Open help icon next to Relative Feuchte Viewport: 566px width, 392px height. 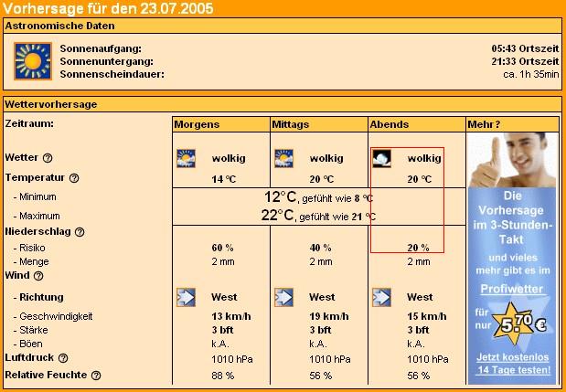point(96,376)
